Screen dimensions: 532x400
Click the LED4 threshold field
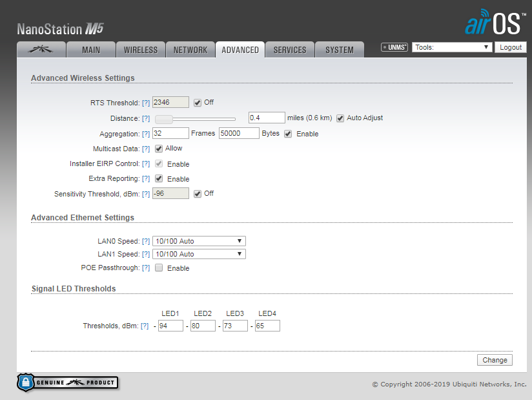coord(267,326)
